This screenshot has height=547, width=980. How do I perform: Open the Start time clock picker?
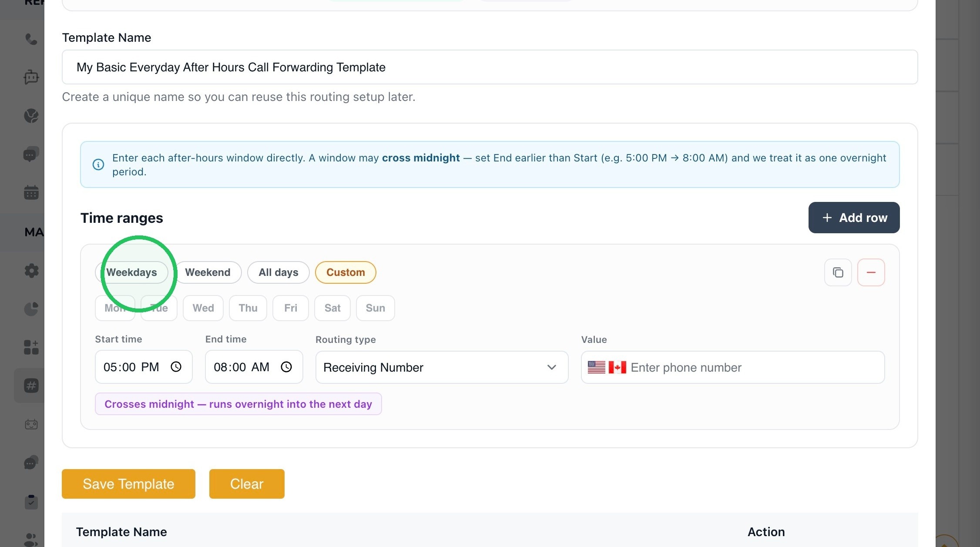click(x=176, y=367)
